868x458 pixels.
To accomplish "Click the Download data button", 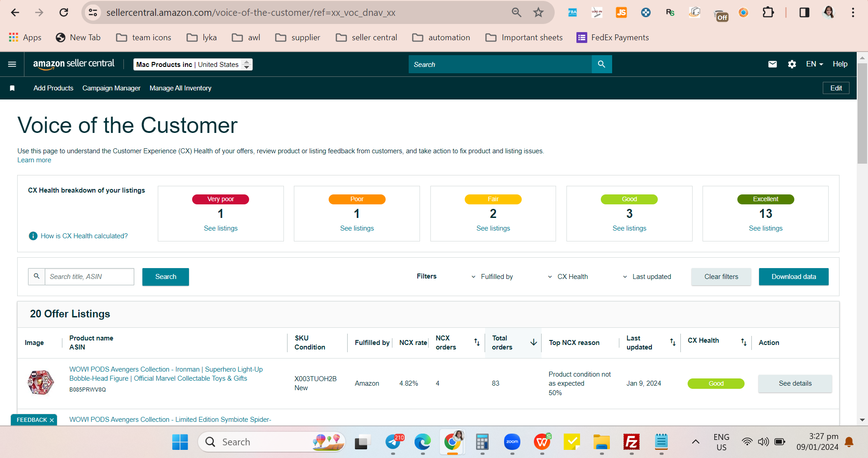I will [x=794, y=277].
